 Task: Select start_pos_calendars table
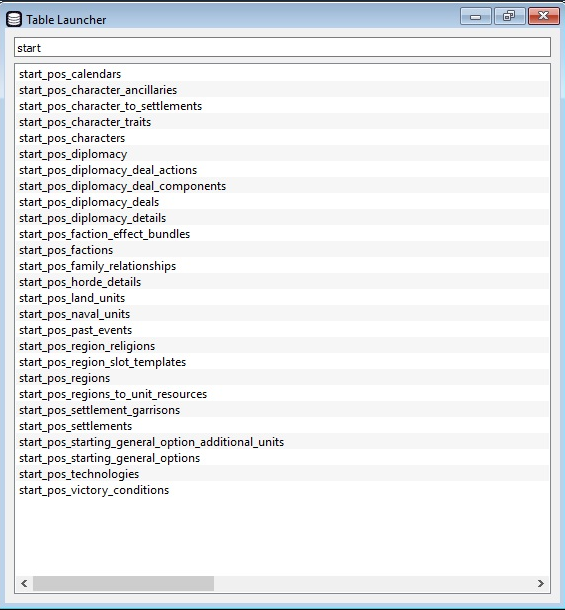coord(282,74)
